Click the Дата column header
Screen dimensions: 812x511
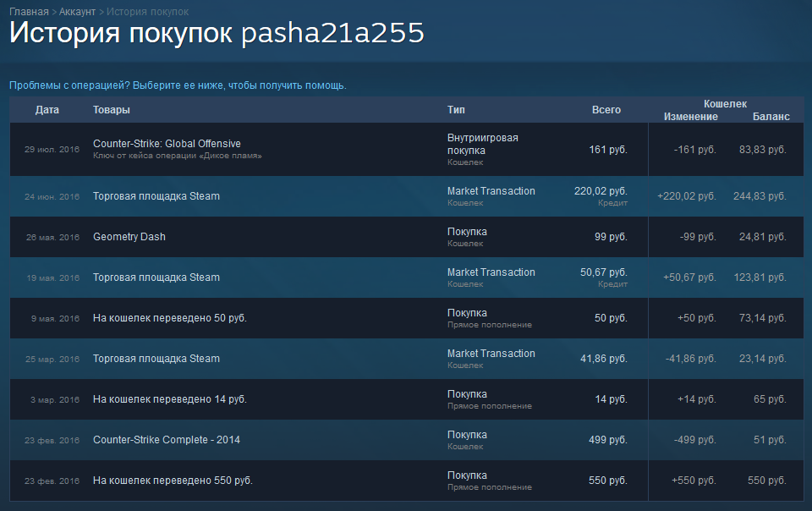[x=47, y=110]
